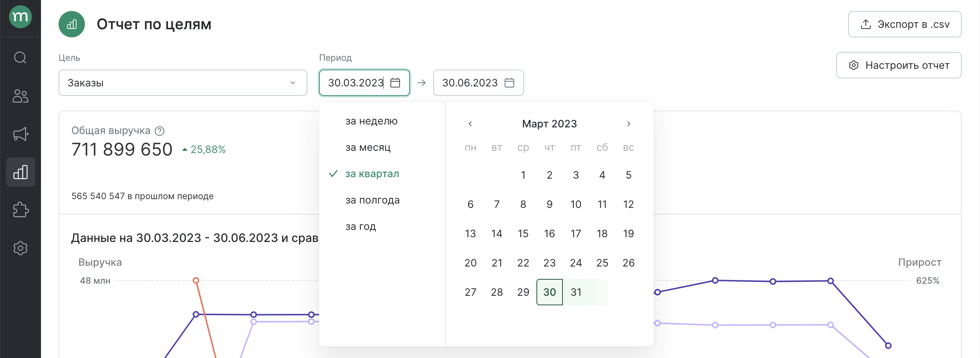Click the '565 540 547 в прошлом периоде' text
Image resolution: width=980 pixels, height=358 pixels.
143,196
